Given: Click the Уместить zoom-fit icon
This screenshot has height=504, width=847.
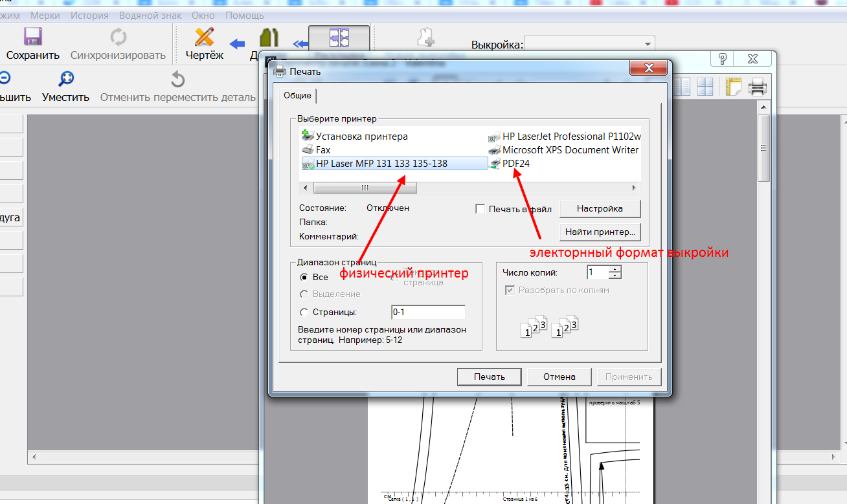Looking at the screenshot, I should pyautogui.click(x=65, y=80).
